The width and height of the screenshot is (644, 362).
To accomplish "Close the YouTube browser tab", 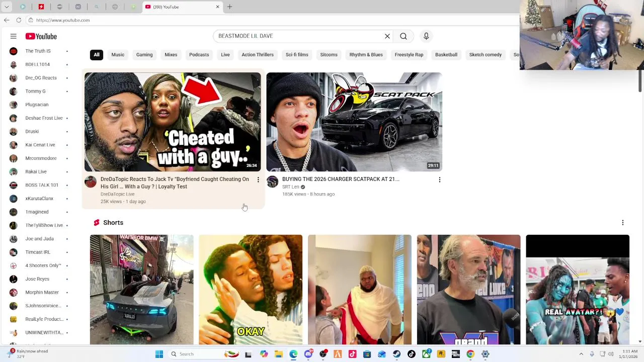I will tap(218, 7).
